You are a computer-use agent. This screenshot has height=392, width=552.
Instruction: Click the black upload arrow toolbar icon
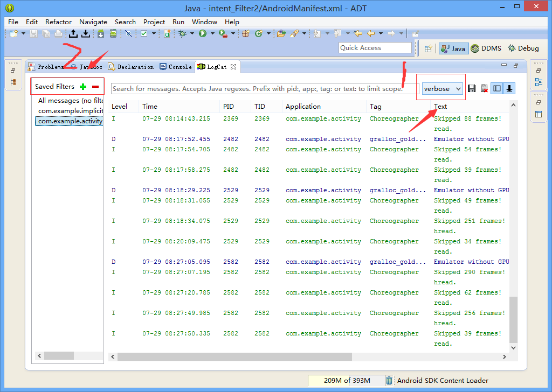73,34
